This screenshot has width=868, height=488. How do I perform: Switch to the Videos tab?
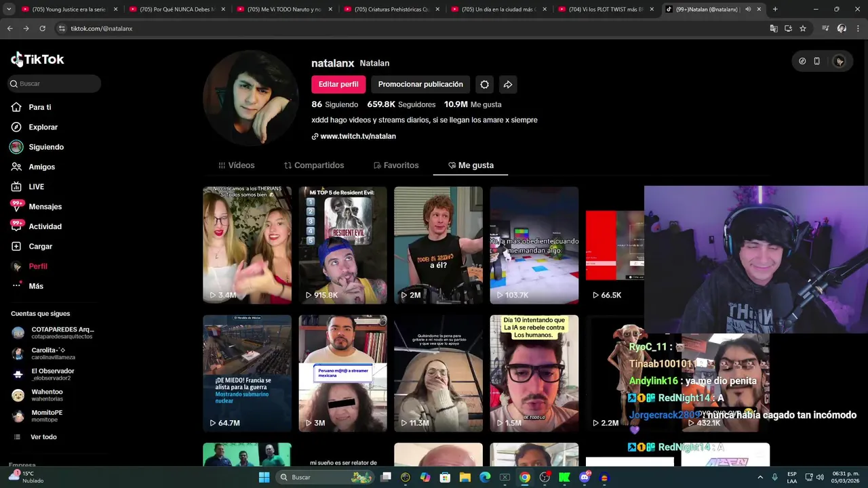click(236, 165)
